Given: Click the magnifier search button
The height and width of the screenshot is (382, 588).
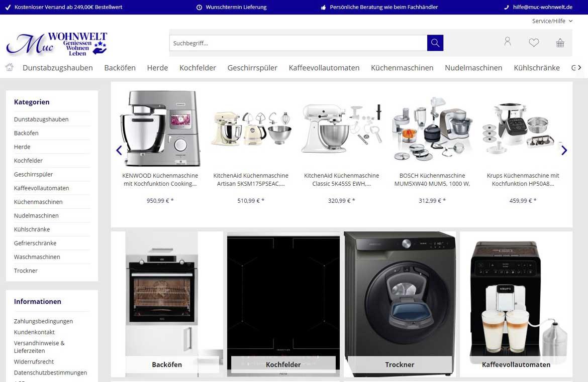Looking at the screenshot, I should click(435, 43).
